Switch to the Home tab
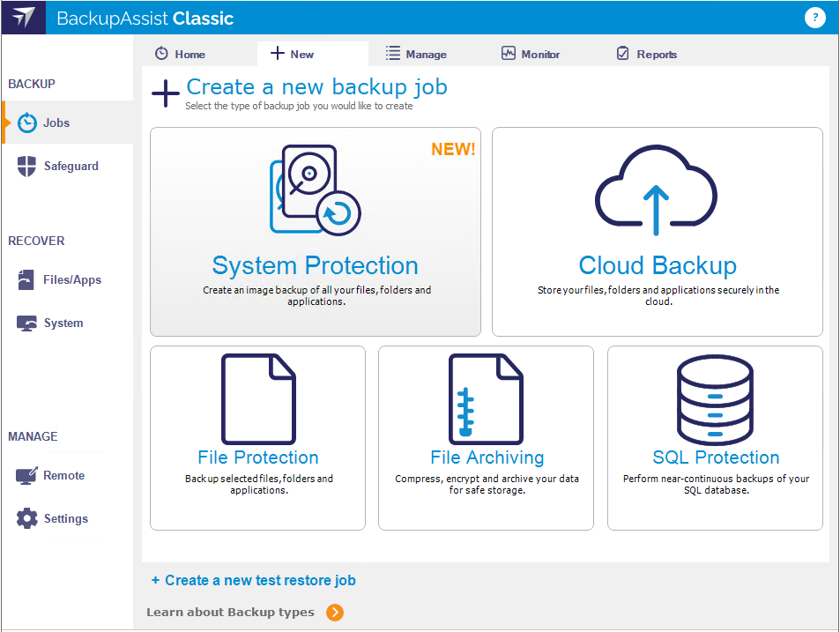This screenshot has width=840, height=632. [181, 55]
